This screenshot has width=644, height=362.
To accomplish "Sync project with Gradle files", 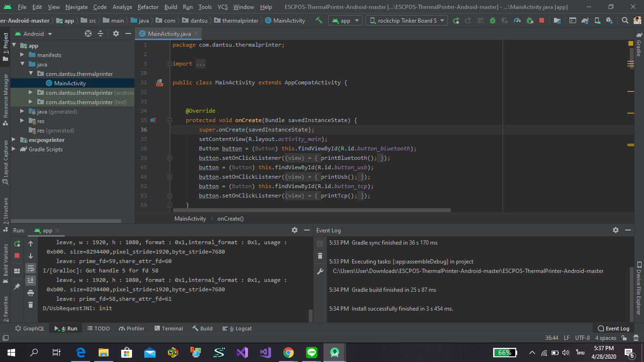I will [x=585, y=20].
